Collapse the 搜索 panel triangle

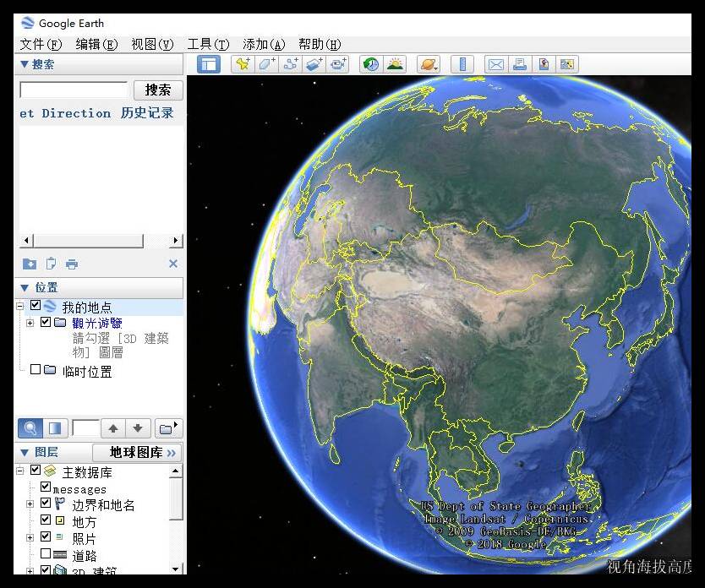click(25, 64)
